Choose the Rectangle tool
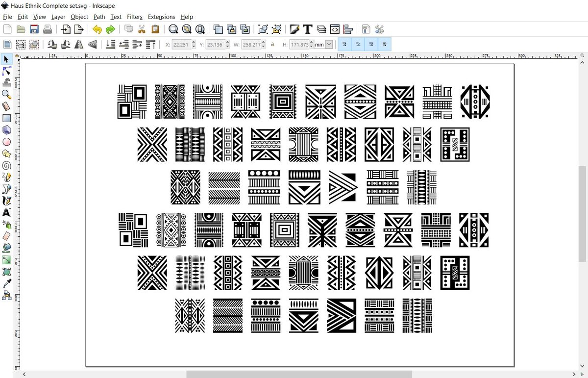This screenshot has width=588, height=378. [6, 118]
